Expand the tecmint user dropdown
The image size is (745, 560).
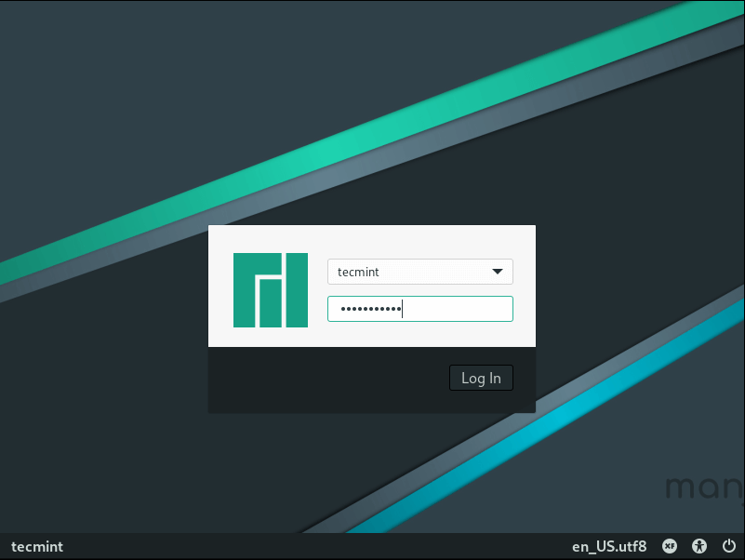[420, 272]
